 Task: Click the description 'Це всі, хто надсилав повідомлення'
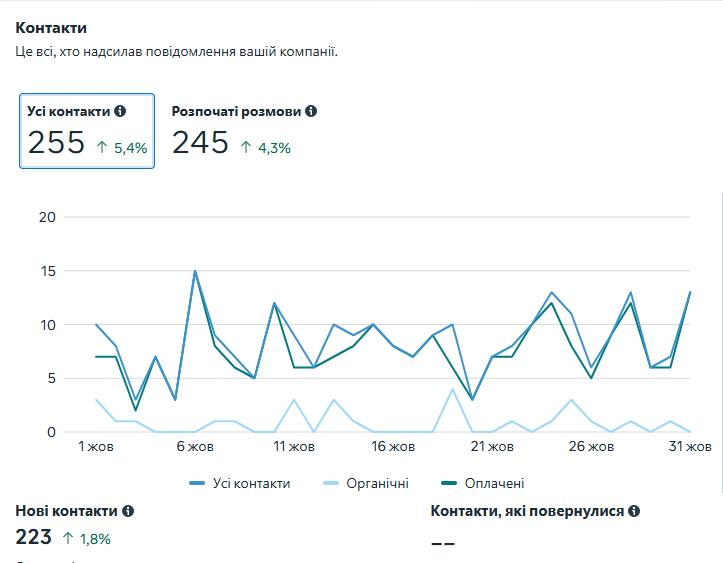pyautogui.click(x=125, y=51)
